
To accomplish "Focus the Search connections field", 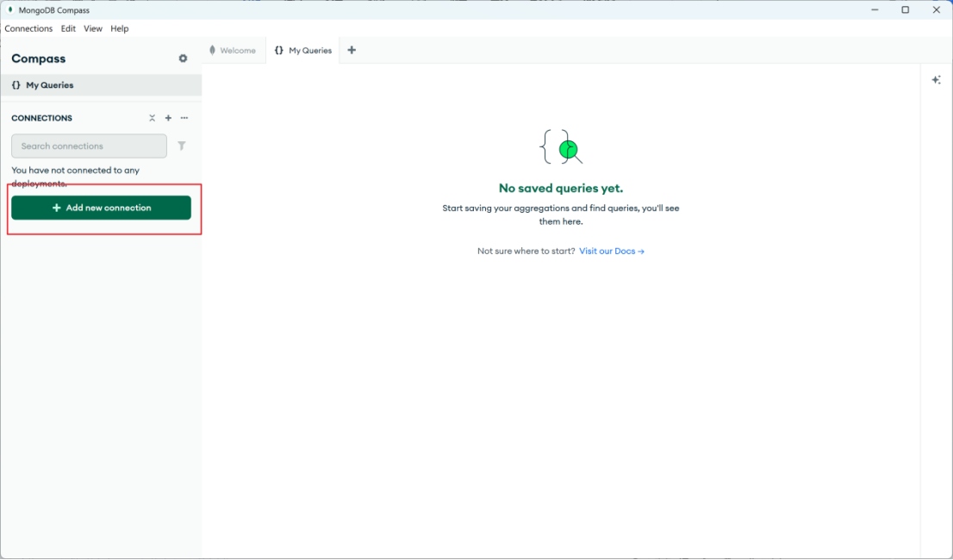I will (x=90, y=146).
